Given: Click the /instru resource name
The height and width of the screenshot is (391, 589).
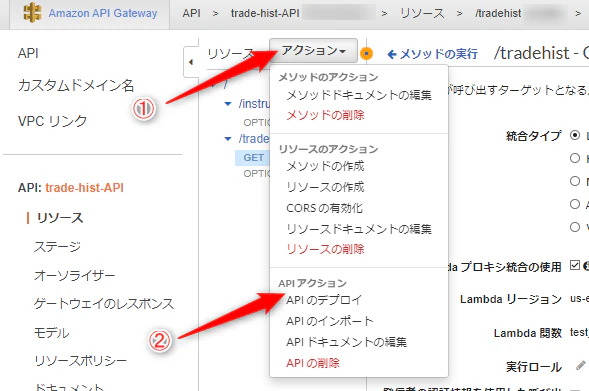Looking at the screenshot, I should pyautogui.click(x=254, y=104).
